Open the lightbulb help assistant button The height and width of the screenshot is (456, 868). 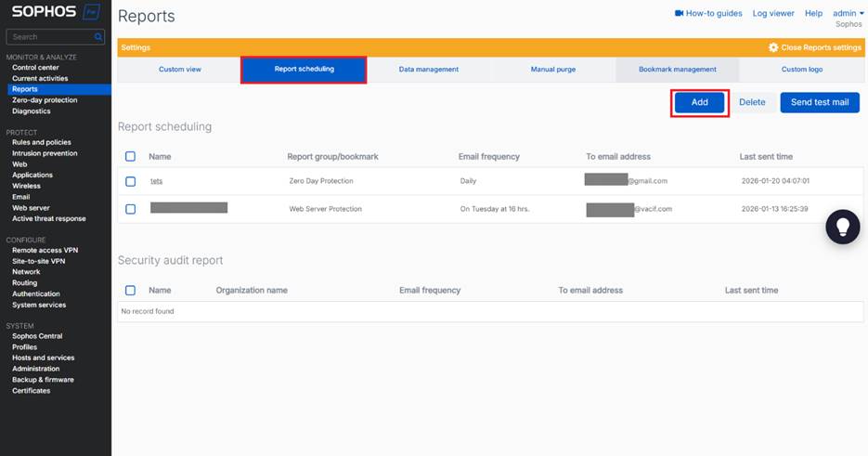843,228
